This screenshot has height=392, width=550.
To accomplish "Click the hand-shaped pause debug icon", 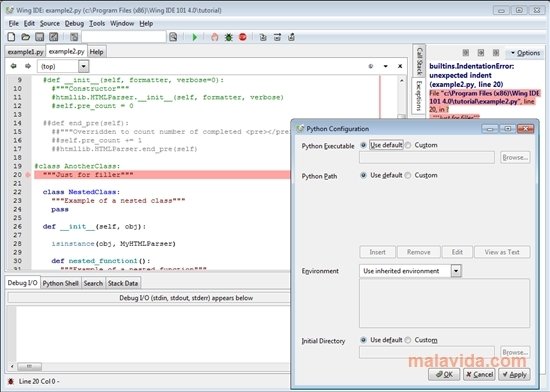I will (x=214, y=37).
